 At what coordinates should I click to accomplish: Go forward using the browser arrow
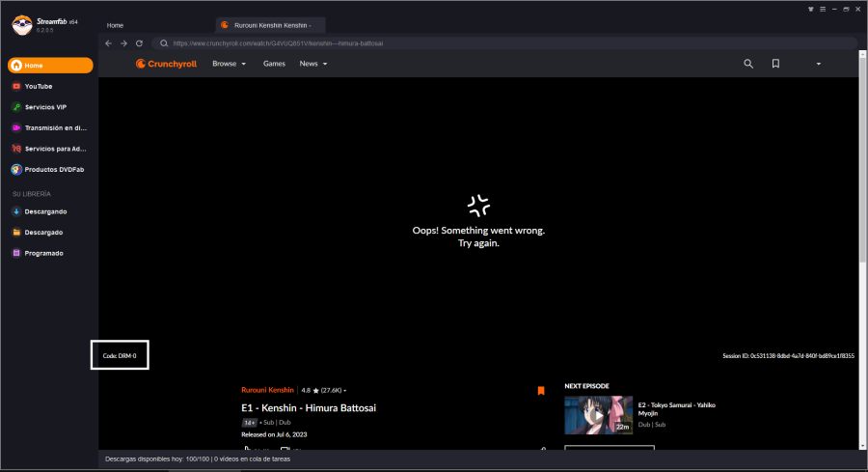coord(124,43)
